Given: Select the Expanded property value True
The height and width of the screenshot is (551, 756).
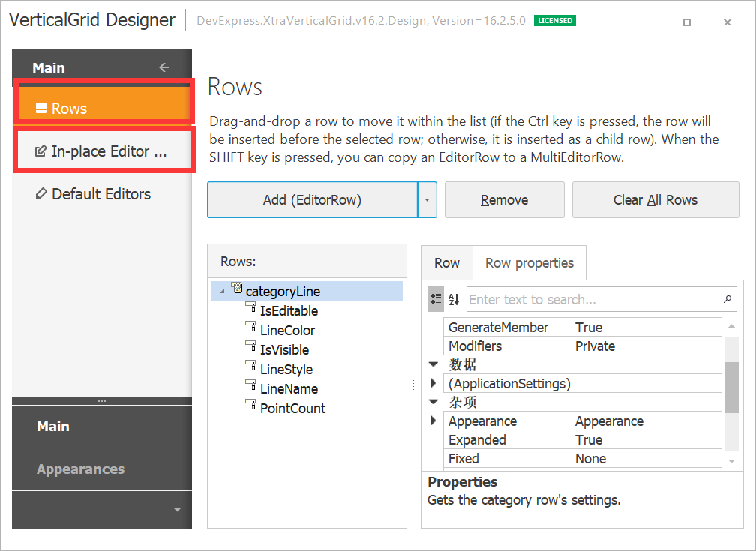Looking at the screenshot, I should pos(646,439).
